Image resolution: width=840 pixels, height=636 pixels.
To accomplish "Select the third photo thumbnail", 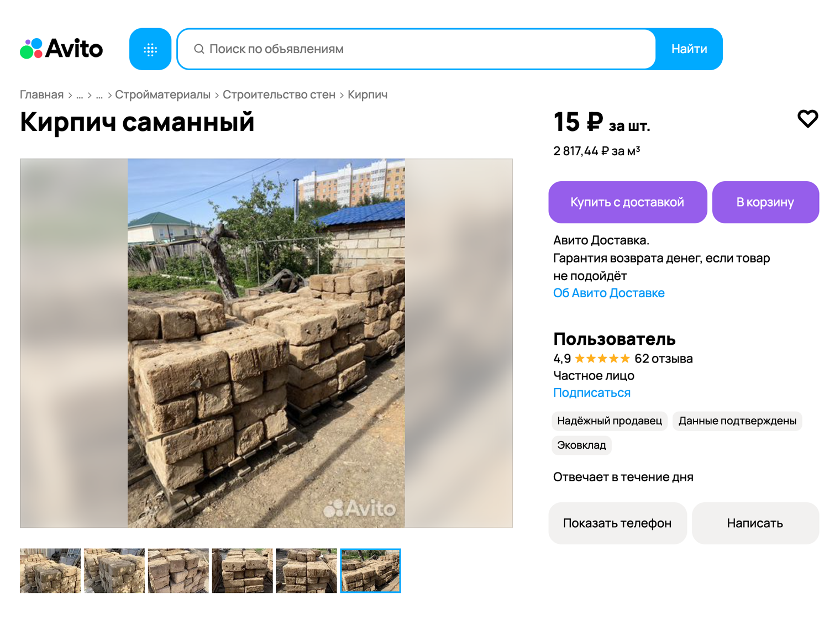I will pyautogui.click(x=179, y=571).
